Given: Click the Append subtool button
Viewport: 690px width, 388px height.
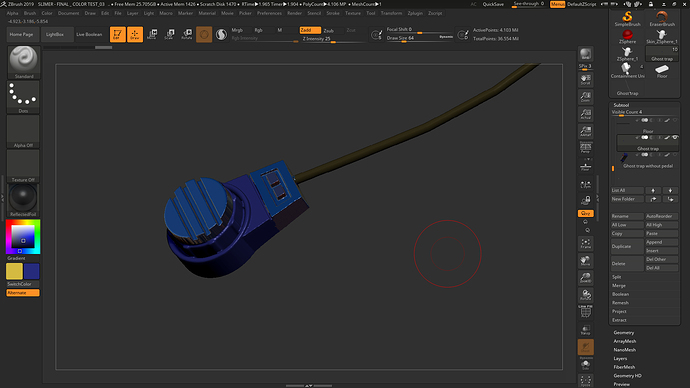Looking at the screenshot, I should (661, 242).
